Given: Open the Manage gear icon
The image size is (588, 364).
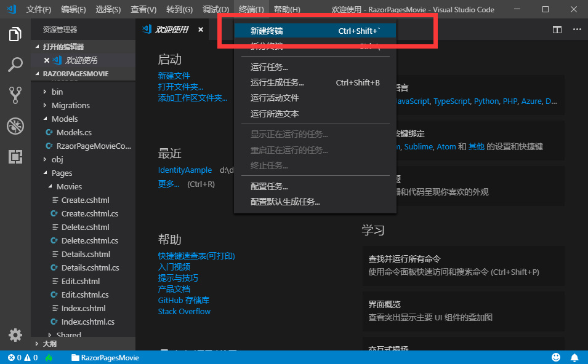Looking at the screenshot, I should click(x=15, y=334).
